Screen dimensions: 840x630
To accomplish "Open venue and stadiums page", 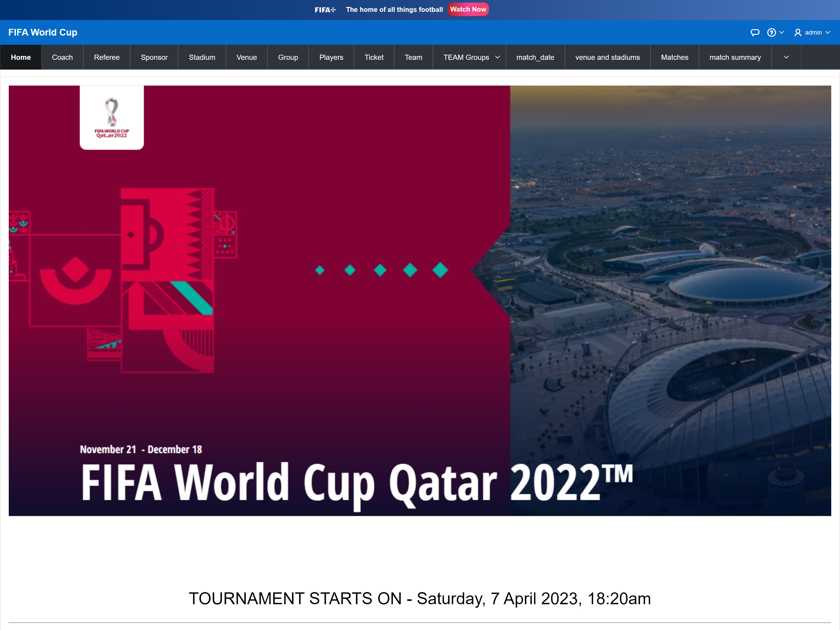I will 607,57.
